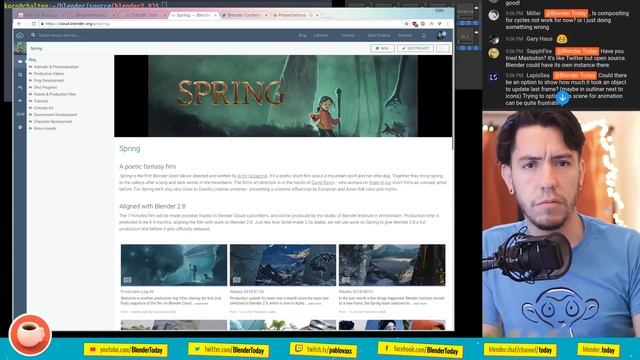Viewport: 640px width, 360px height.
Task: Select Blog in the project tree
Action: (33, 60)
